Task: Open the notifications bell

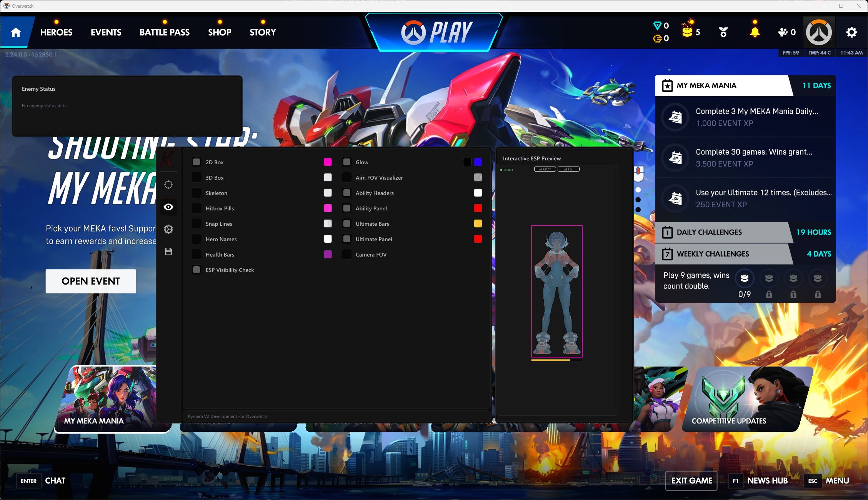Action: click(755, 32)
